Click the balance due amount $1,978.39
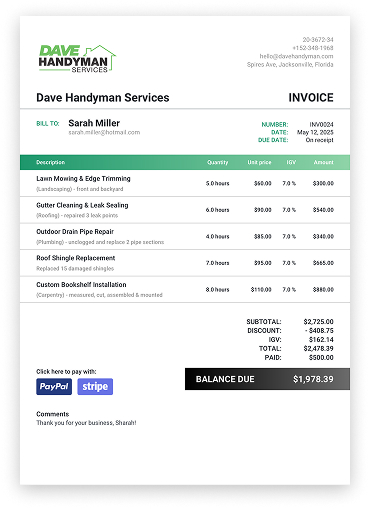The height and width of the screenshot is (509, 370). pyautogui.click(x=313, y=379)
